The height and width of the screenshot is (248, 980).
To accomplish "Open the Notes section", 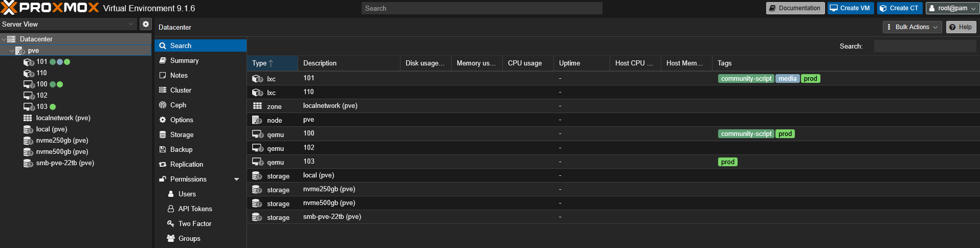I will (x=201, y=75).
